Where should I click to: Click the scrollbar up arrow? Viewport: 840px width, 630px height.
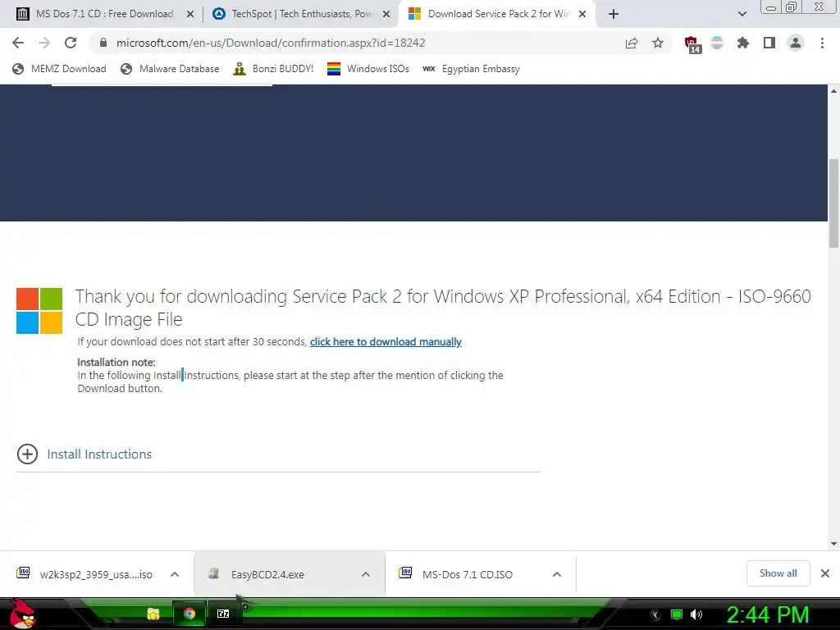(833, 91)
